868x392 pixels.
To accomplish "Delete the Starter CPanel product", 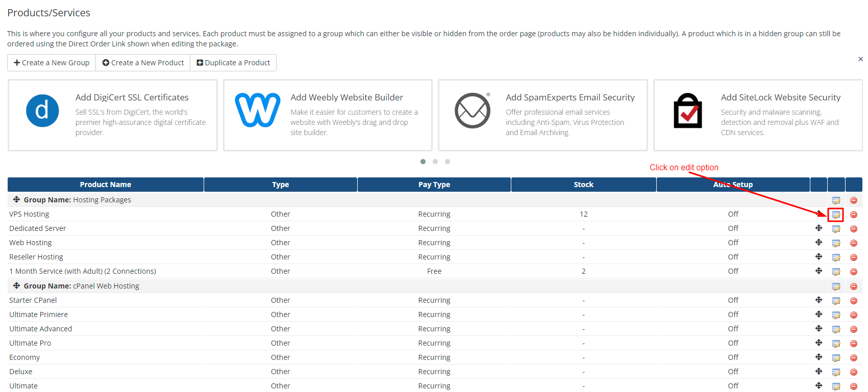I will point(853,301).
